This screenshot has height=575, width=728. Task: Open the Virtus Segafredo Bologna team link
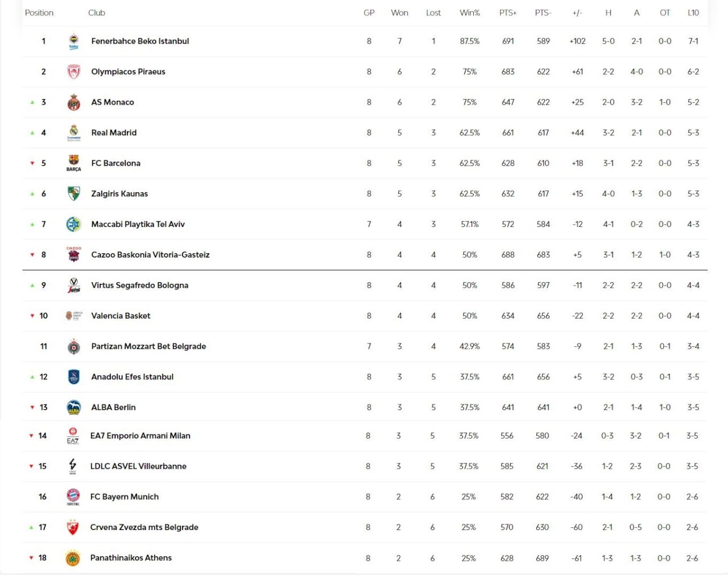(x=139, y=286)
